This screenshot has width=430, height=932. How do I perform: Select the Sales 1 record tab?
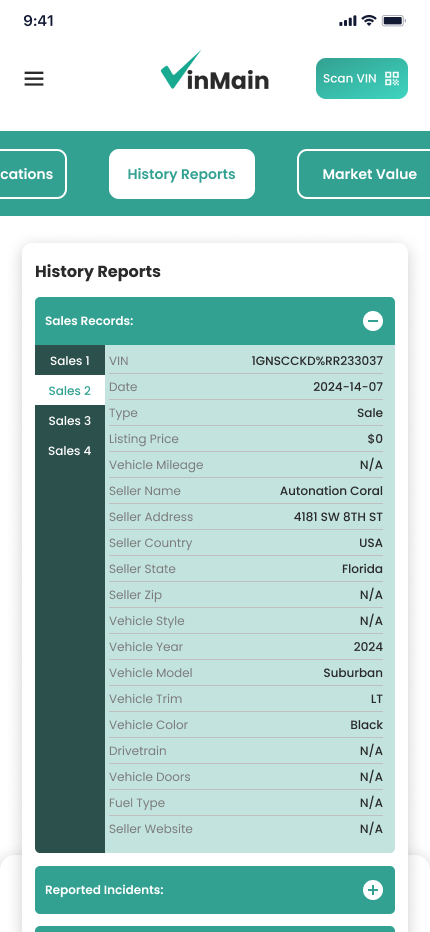click(x=70, y=361)
